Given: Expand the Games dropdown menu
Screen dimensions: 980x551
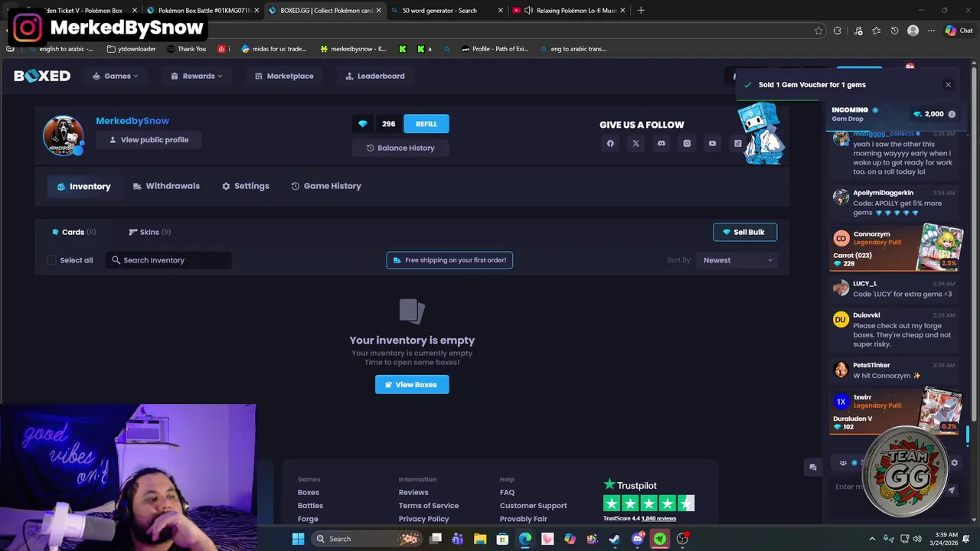Looking at the screenshot, I should [116, 76].
